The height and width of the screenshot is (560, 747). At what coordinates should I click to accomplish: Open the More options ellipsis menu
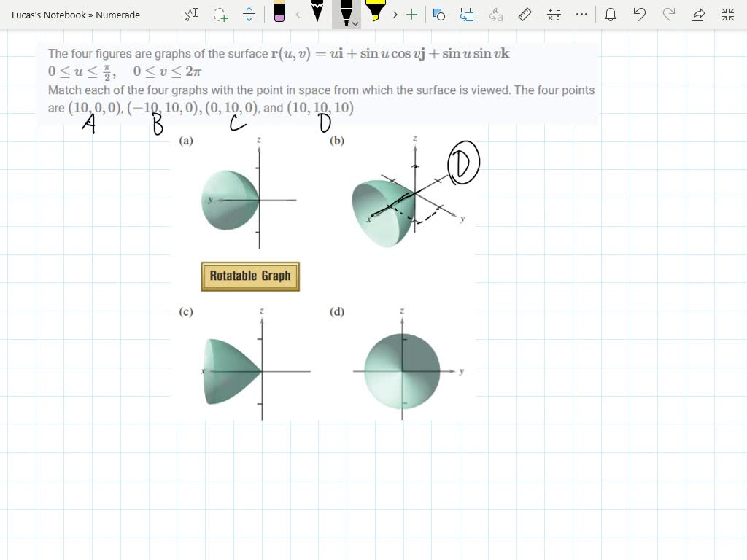coord(581,15)
